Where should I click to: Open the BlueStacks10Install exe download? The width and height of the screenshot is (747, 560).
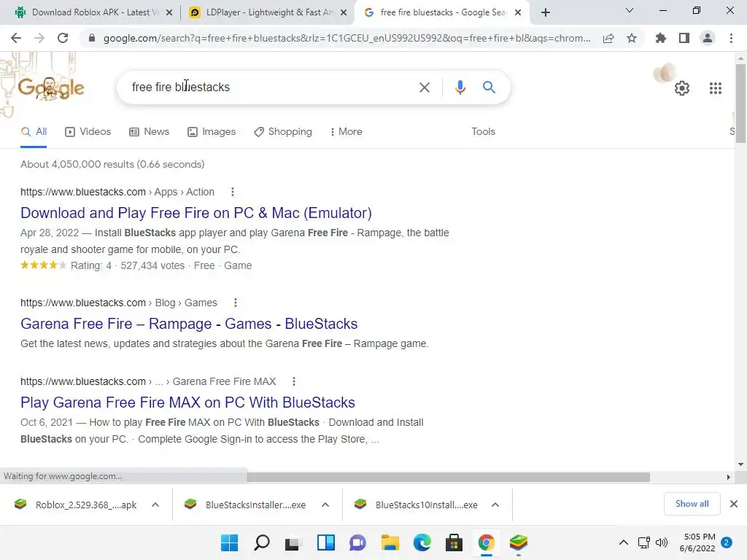(x=417, y=505)
